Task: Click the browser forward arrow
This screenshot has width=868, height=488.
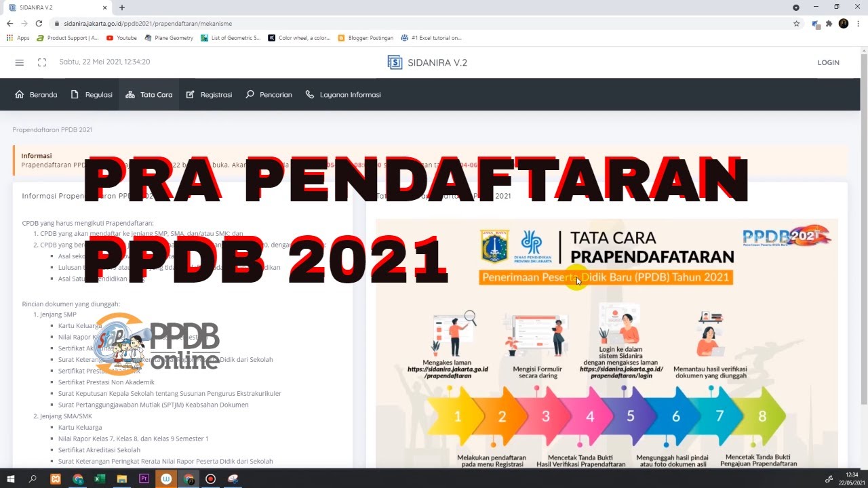Action: [24, 23]
